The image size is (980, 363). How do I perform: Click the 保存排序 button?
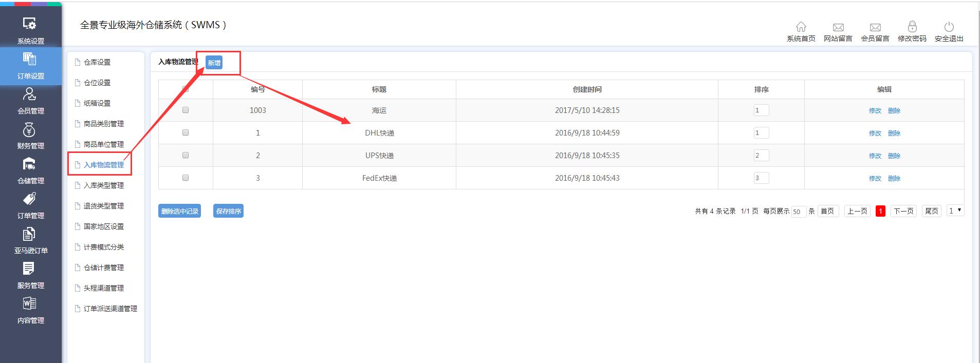[x=228, y=211]
